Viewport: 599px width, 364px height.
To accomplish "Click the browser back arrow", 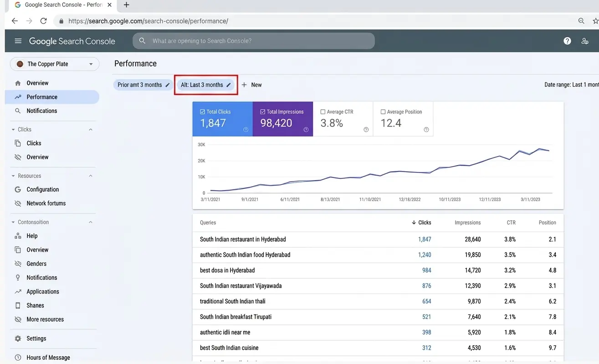I will coord(15,21).
